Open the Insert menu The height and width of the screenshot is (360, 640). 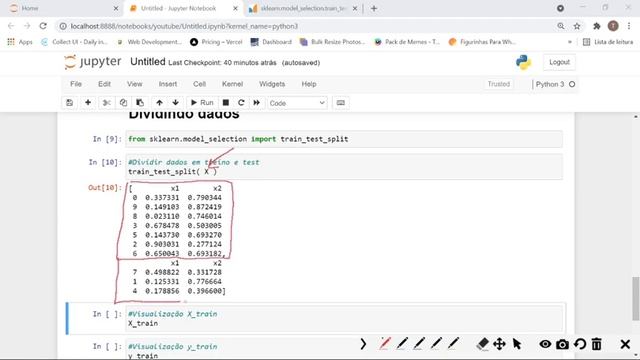168,84
